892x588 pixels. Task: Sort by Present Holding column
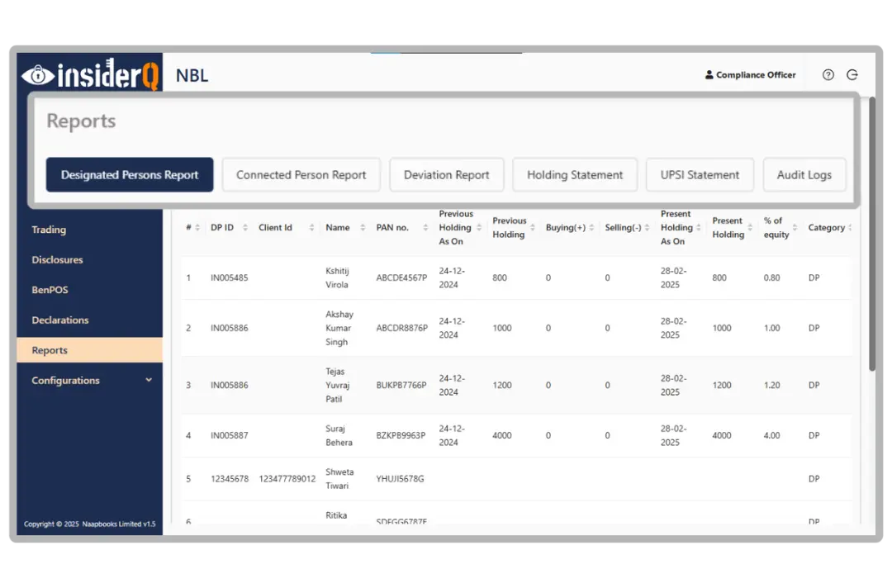750,227
